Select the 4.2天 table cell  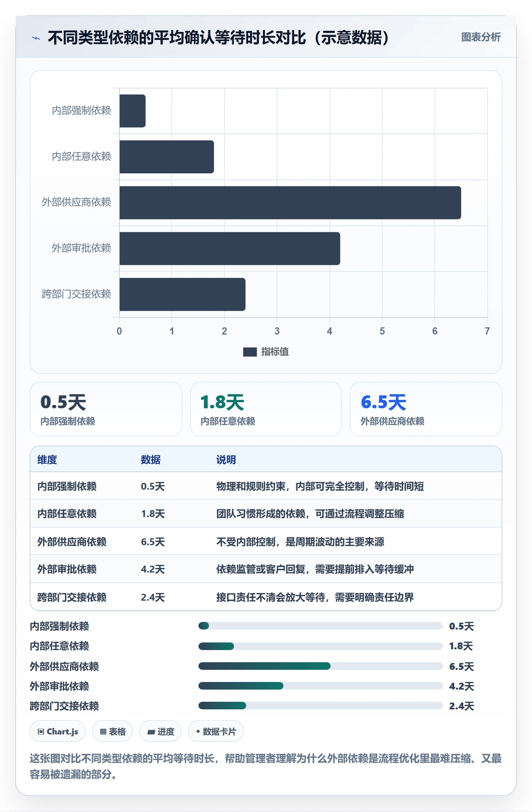[x=153, y=569]
